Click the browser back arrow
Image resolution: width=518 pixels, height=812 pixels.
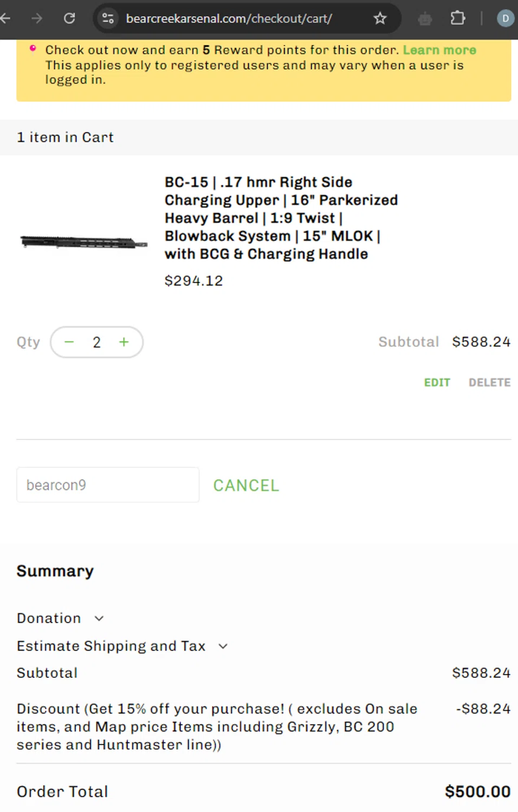point(5,18)
